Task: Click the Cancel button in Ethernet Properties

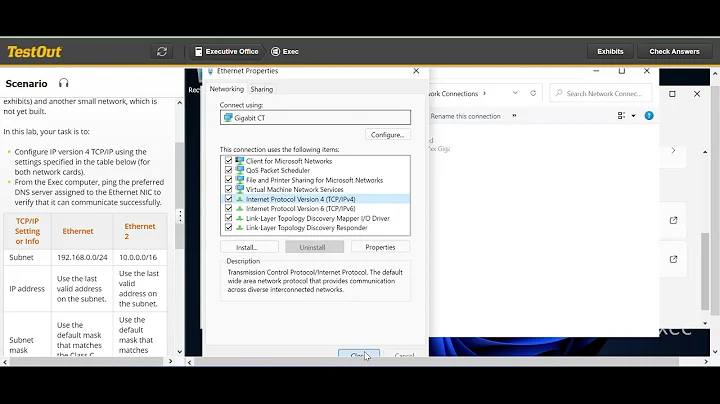Action: [404, 355]
